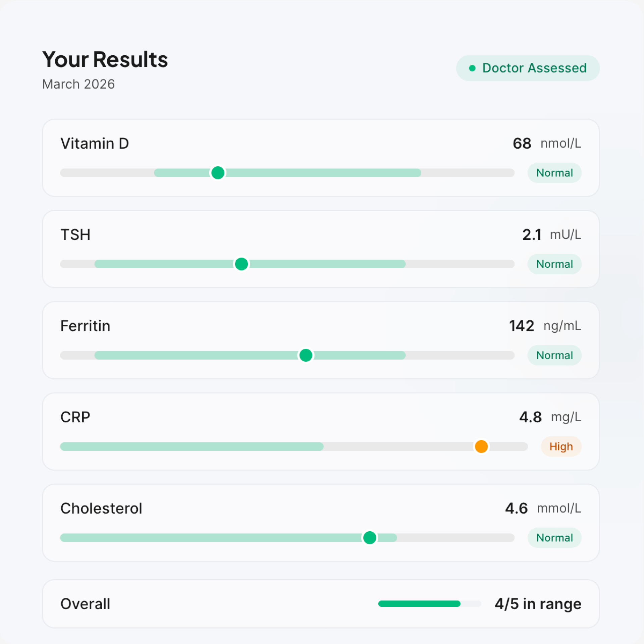Screen dimensions: 644x644
Task: Select the Normal badge for Ferritin
Action: tap(554, 355)
